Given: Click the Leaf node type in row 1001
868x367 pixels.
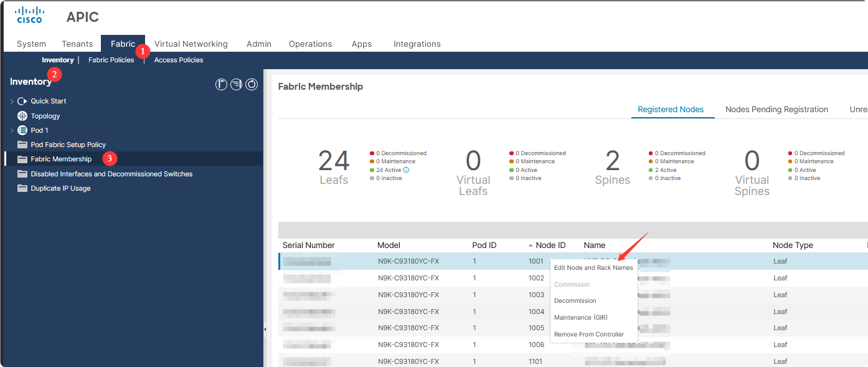Looking at the screenshot, I should 780,261.
